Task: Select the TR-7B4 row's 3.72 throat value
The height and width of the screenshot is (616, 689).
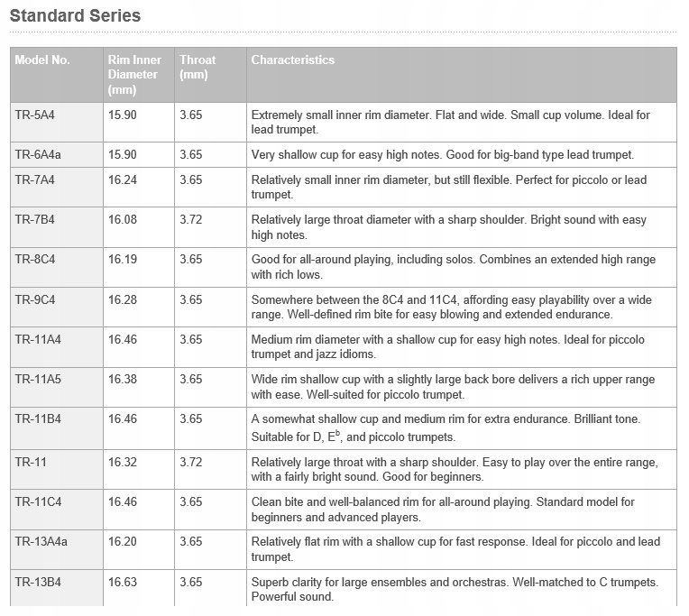Action: pyautogui.click(x=190, y=219)
